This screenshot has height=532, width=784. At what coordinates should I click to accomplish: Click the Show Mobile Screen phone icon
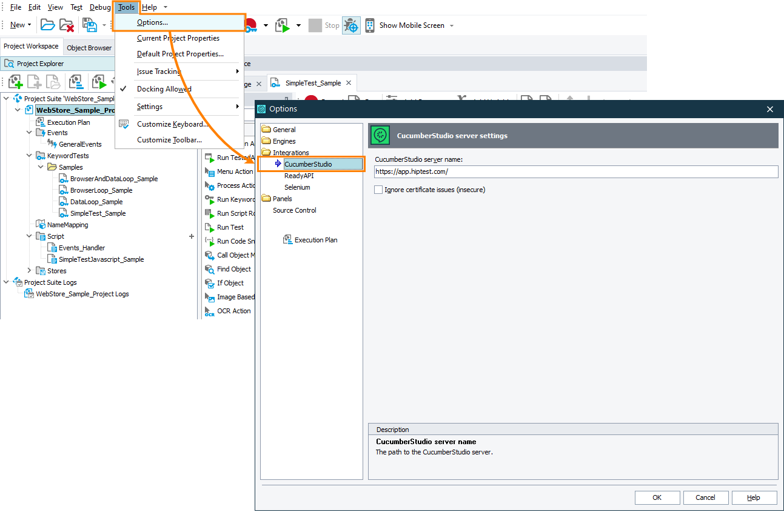coord(369,25)
